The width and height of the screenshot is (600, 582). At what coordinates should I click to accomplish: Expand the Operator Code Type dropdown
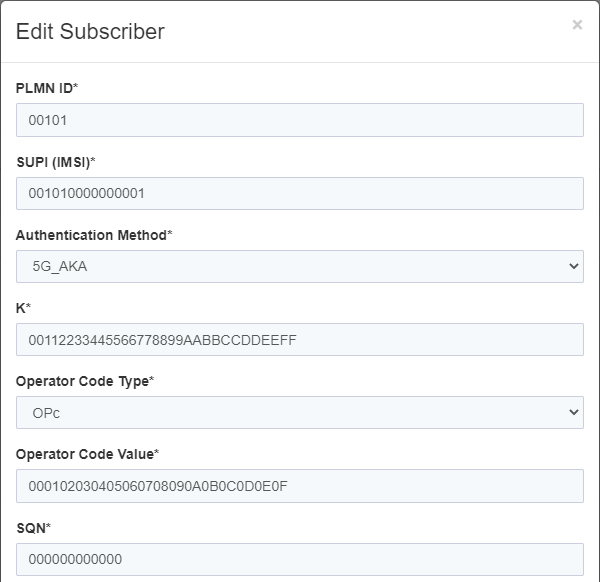tap(299, 412)
